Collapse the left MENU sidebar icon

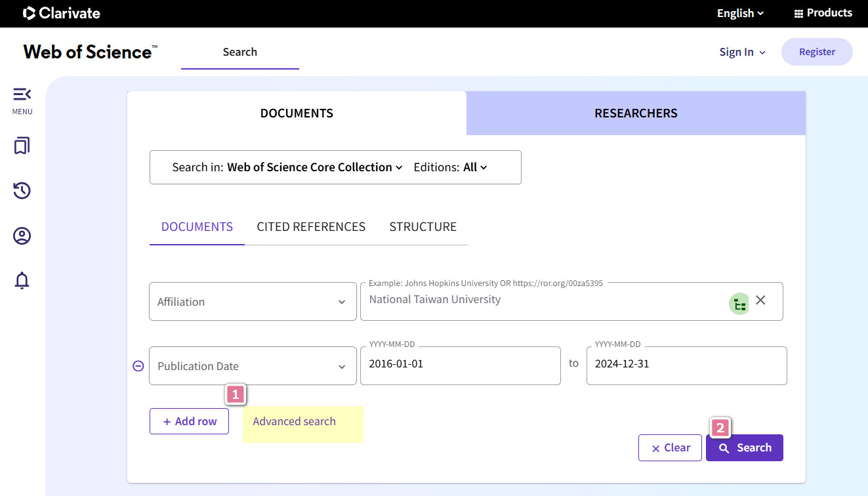pyautogui.click(x=22, y=94)
